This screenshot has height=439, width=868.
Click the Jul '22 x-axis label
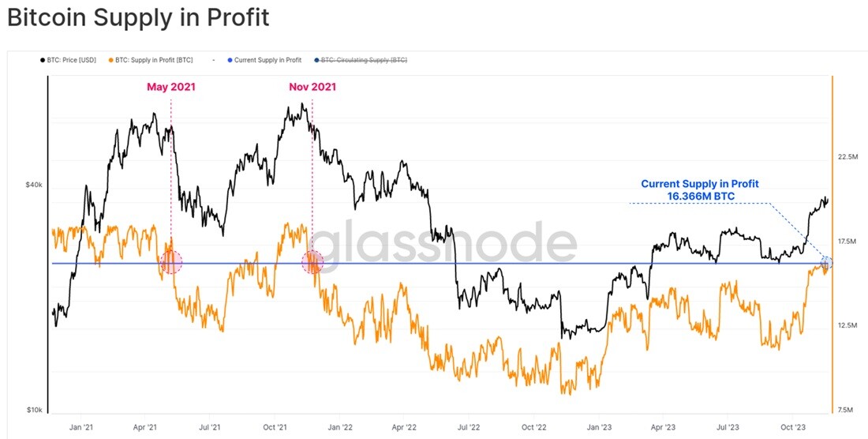tap(469, 427)
